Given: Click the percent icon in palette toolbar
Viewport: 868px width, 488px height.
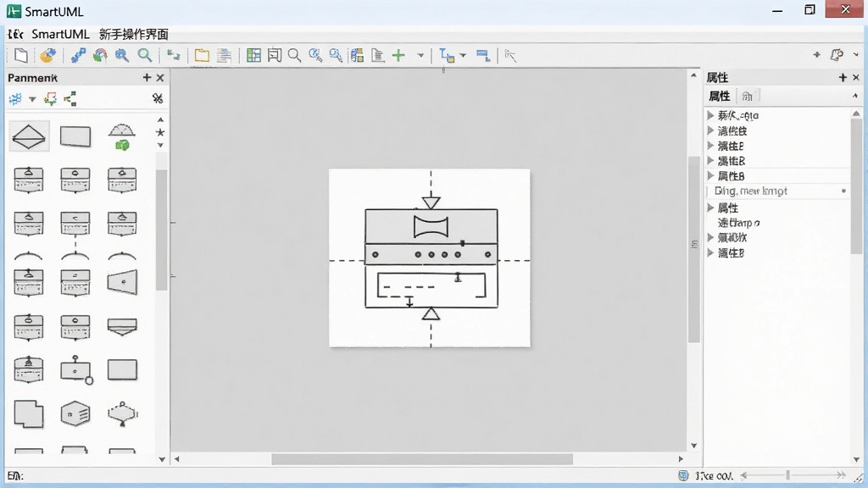Looking at the screenshot, I should [x=157, y=98].
